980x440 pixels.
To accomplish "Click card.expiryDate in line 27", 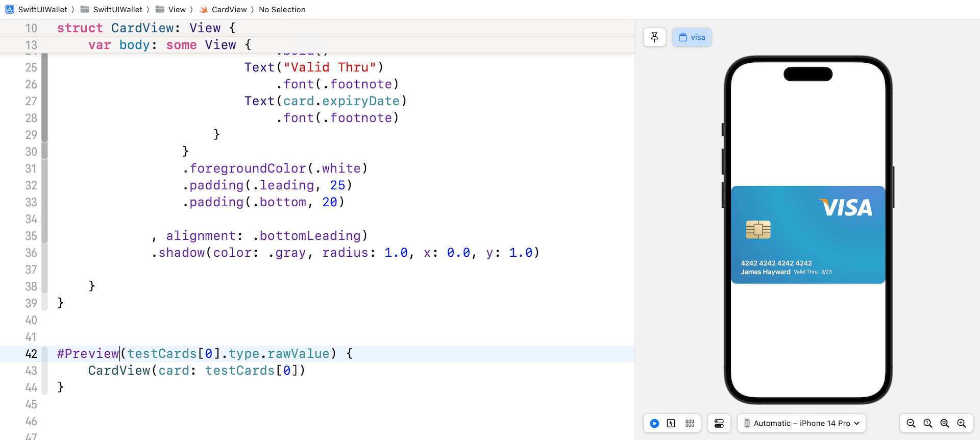I will click(341, 101).
